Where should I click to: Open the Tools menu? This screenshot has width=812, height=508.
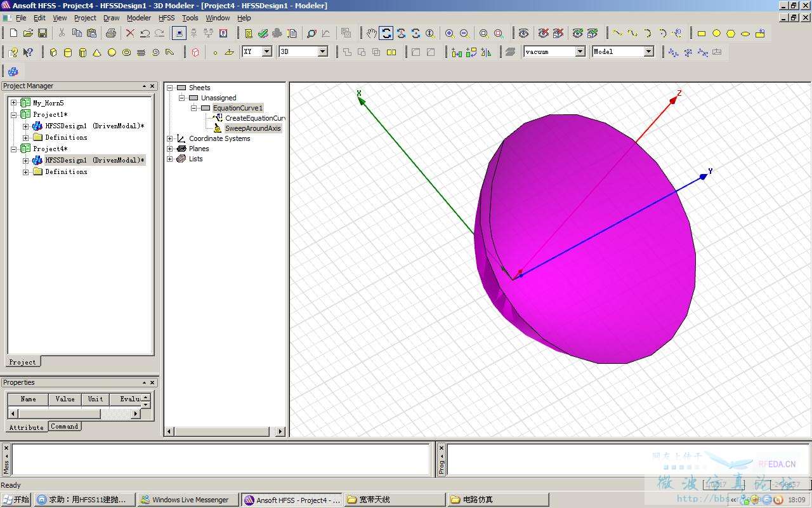[x=190, y=18]
